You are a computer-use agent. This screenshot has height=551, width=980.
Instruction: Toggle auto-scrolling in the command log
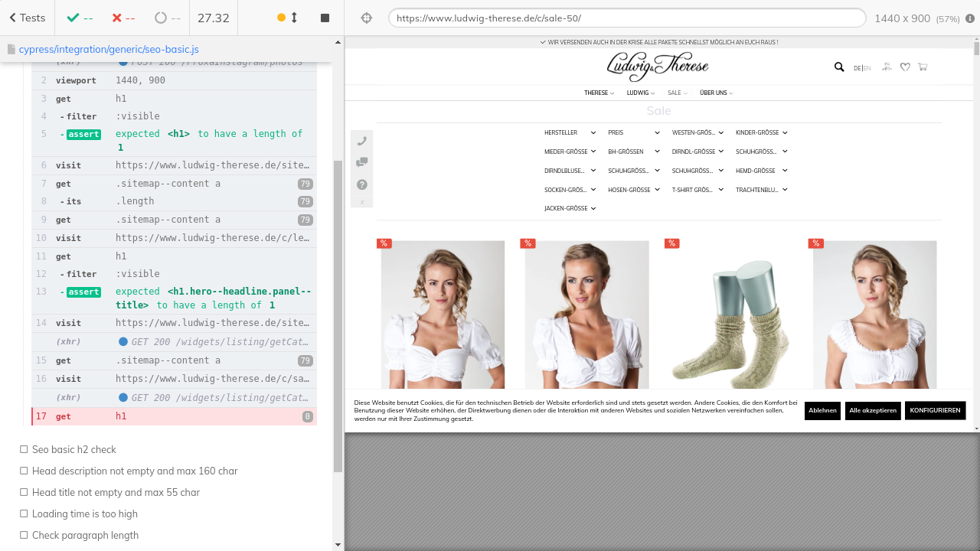(x=287, y=18)
